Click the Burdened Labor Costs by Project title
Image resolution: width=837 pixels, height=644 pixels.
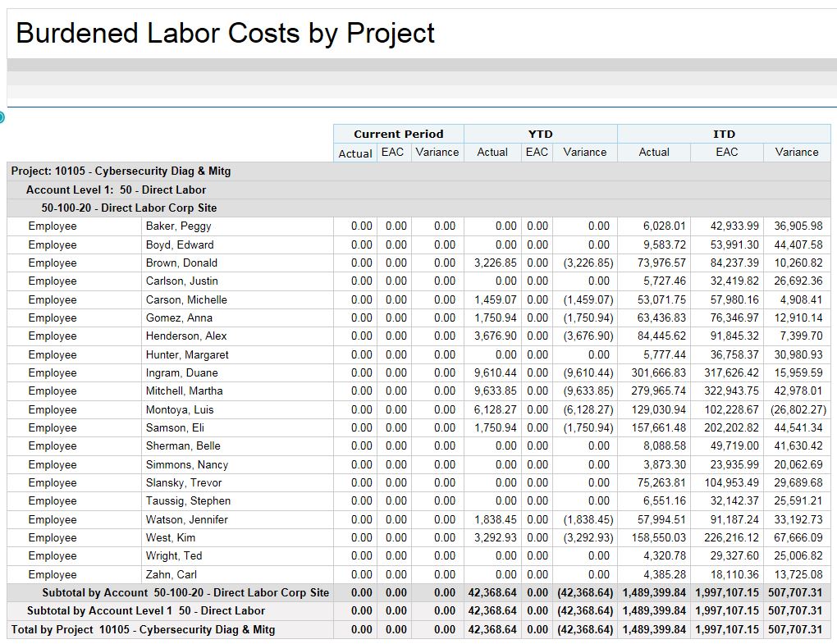pos(226,33)
